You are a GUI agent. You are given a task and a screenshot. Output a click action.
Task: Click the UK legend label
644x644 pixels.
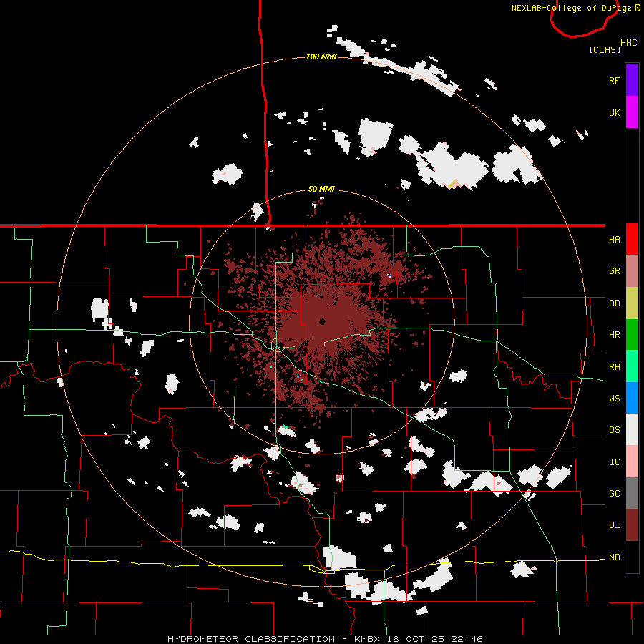tap(614, 112)
